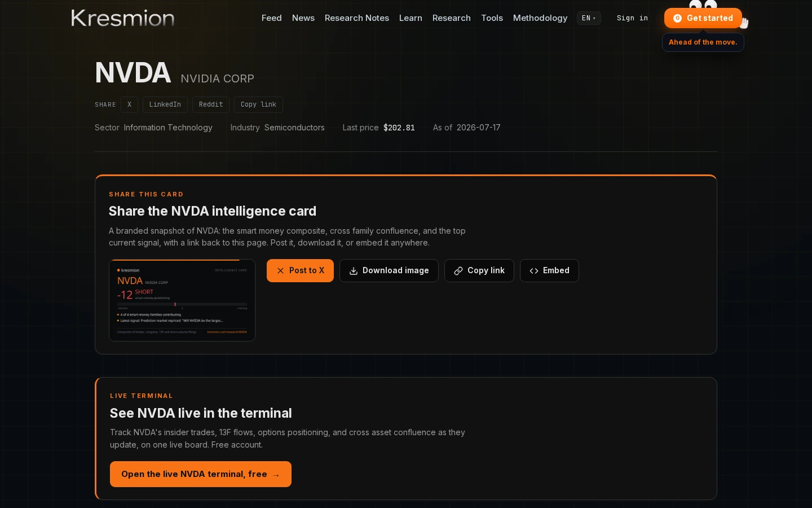The image size is (812, 508).
Task: Open the live NVDA terminal, free
Action: click(201, 474)
